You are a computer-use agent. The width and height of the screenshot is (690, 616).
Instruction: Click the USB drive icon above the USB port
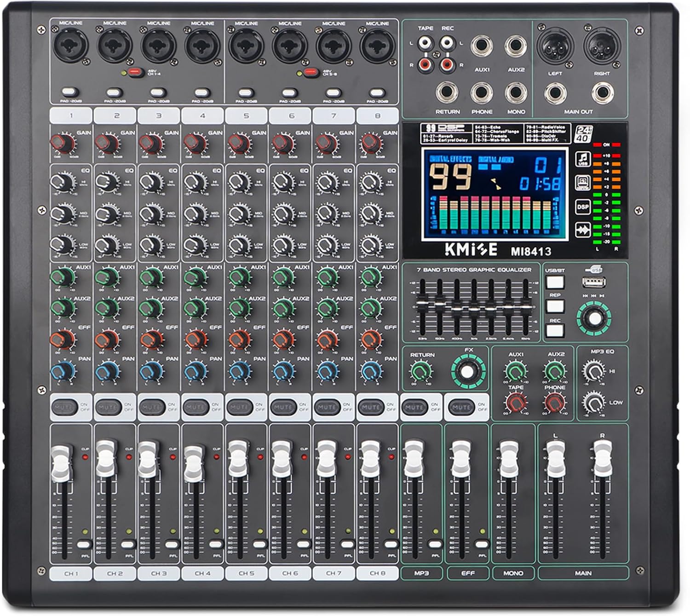tap(593, 268)
